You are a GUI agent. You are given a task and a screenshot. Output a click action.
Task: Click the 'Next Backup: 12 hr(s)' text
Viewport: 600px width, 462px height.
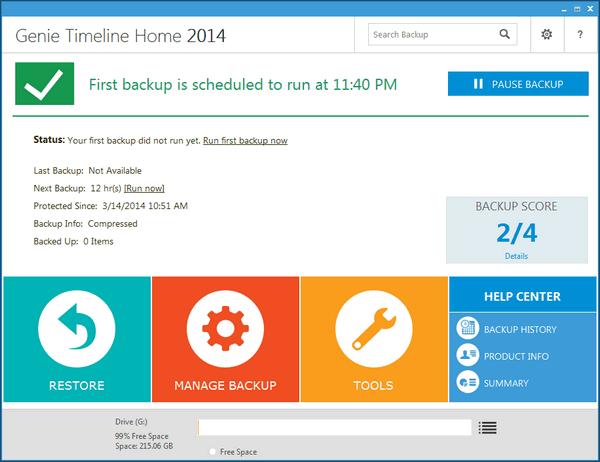pyautogui.click(x=78, y=188)
